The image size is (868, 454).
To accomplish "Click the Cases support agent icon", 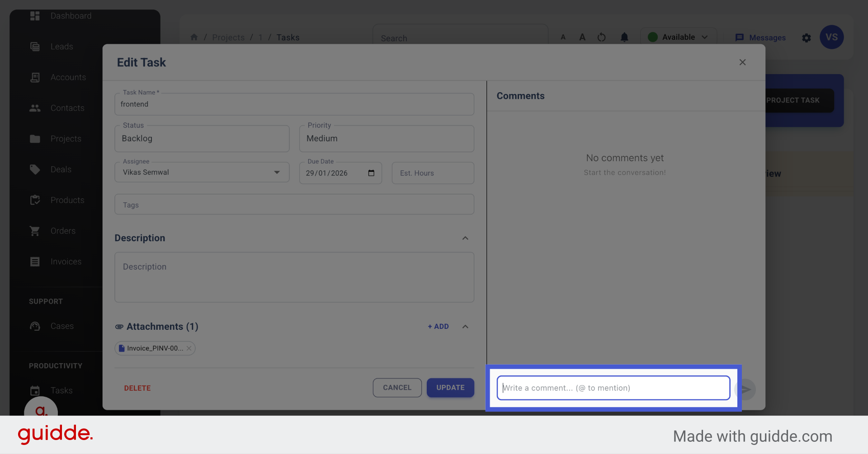I will 35,326.
